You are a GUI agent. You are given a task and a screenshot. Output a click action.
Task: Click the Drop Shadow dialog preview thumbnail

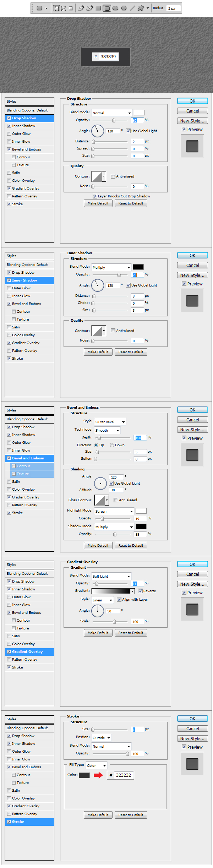pos(192,146)
